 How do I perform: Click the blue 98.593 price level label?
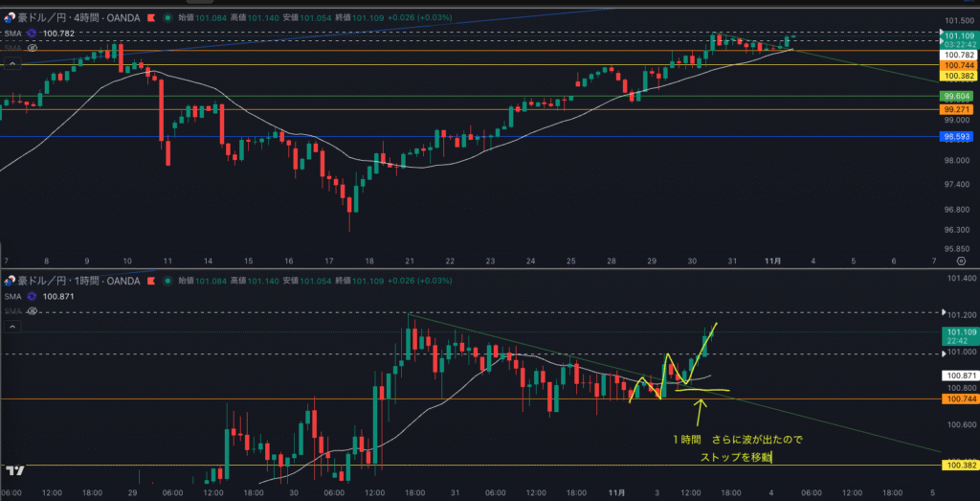[x=958, y=137]
